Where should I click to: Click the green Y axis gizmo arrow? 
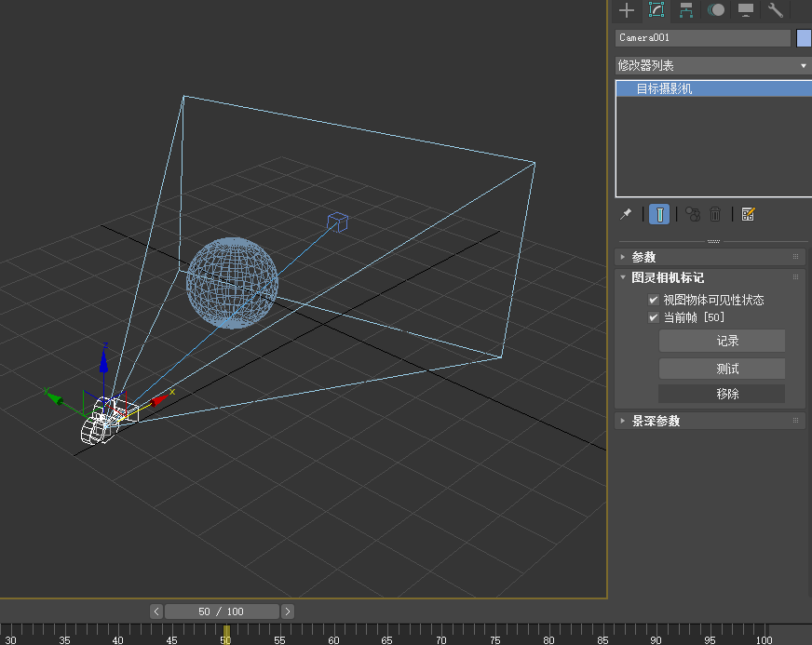tap(53, 397)
